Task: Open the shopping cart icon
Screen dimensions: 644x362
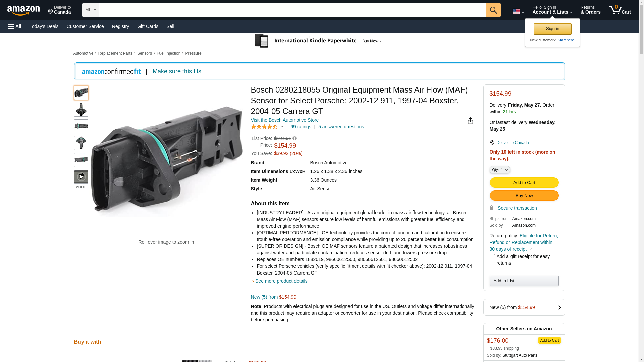Action: [620, 10]
